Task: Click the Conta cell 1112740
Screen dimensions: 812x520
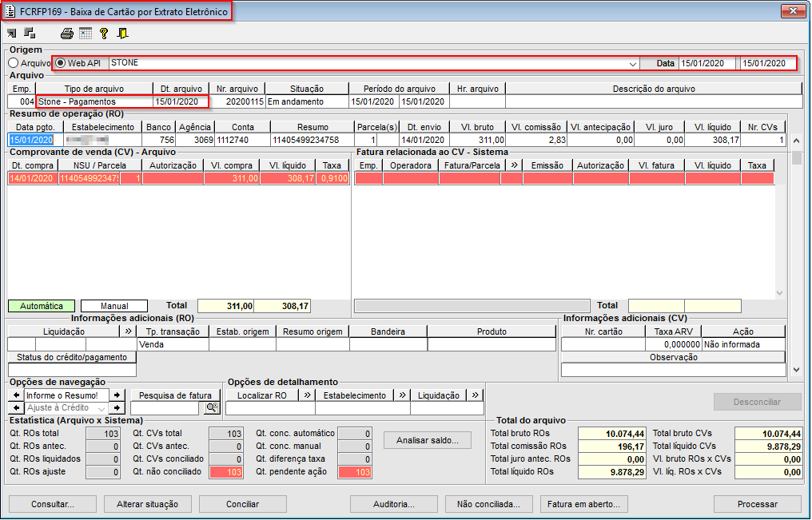Action: [242, 140]
